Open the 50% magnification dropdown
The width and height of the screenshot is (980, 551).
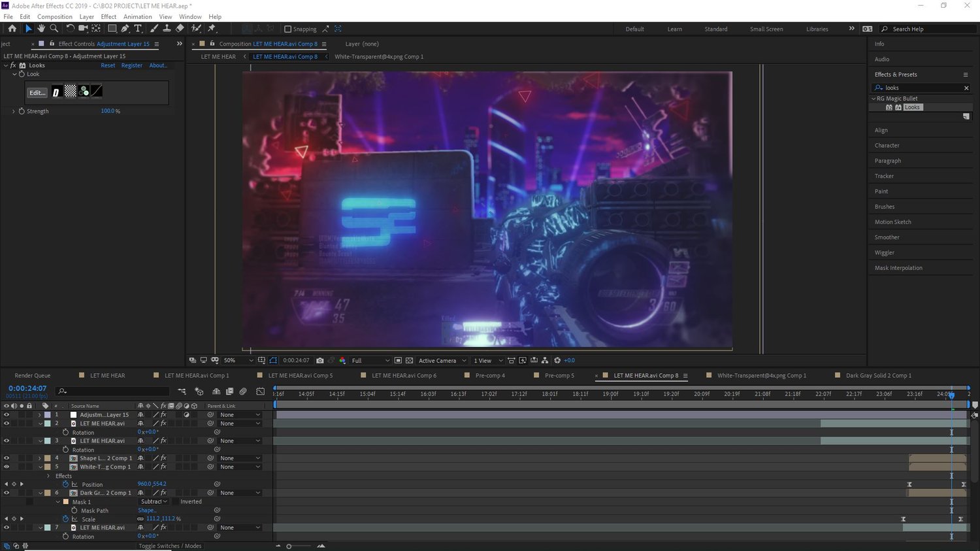point(238,360)
